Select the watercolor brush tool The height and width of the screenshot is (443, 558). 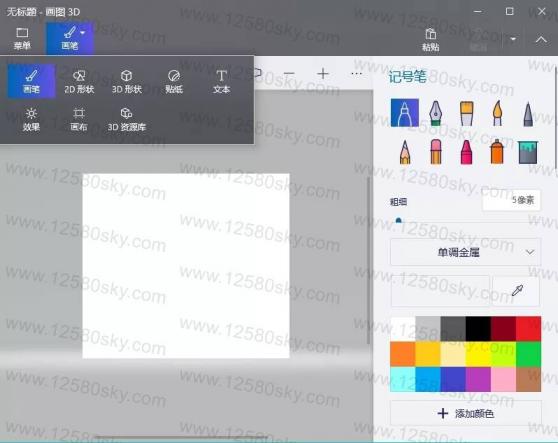point(498,113)
